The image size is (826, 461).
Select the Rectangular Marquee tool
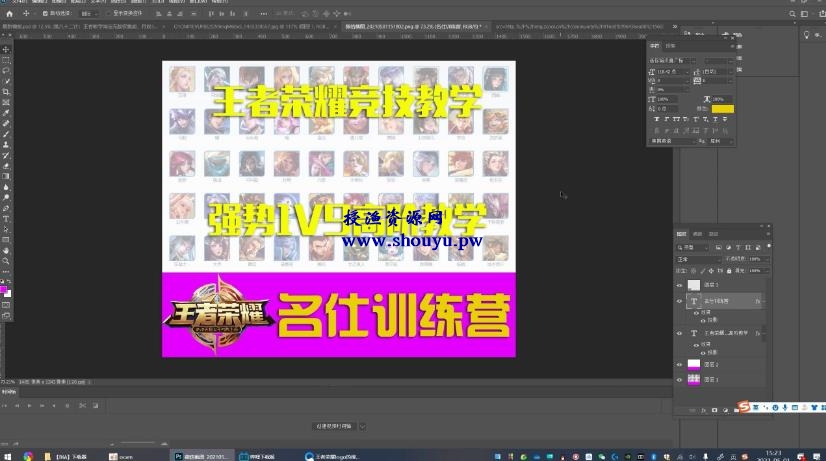pyautogui.click(x=6, y=60)
